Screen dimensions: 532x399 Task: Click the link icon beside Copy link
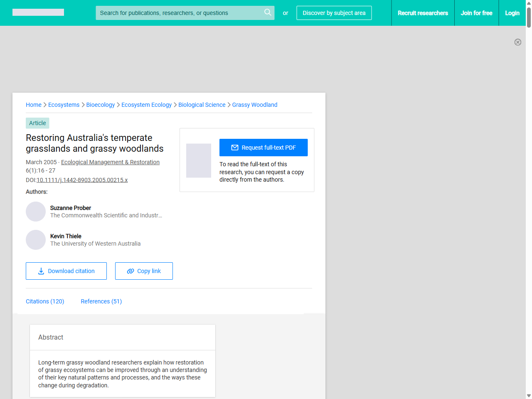tap(130, 271)
